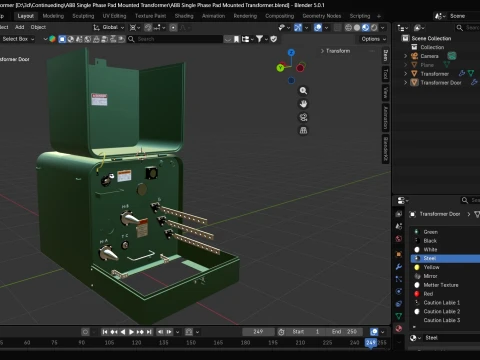Switch to the UV Editing workspace tab

point(114,16)
